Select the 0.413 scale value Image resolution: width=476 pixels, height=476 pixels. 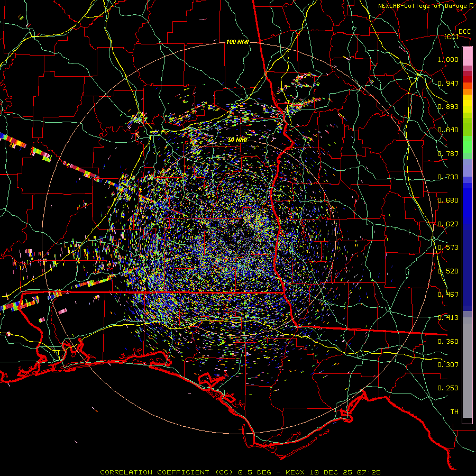click(448, 318)
